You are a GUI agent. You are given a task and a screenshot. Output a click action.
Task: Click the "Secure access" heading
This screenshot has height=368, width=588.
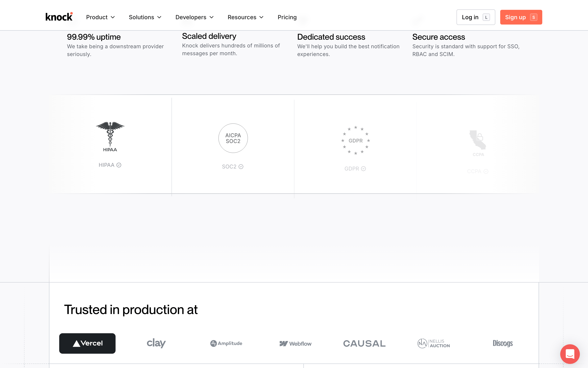(x=439, y=37)
